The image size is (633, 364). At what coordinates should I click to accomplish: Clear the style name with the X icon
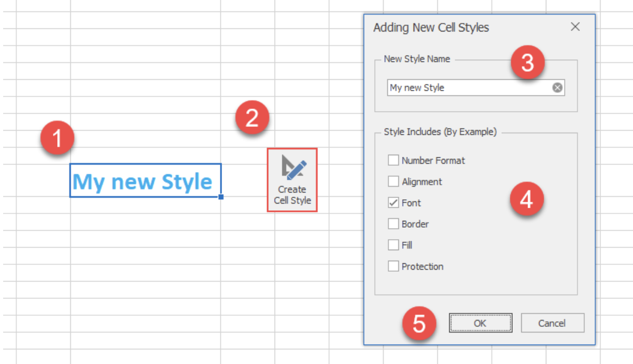(557, 88)
